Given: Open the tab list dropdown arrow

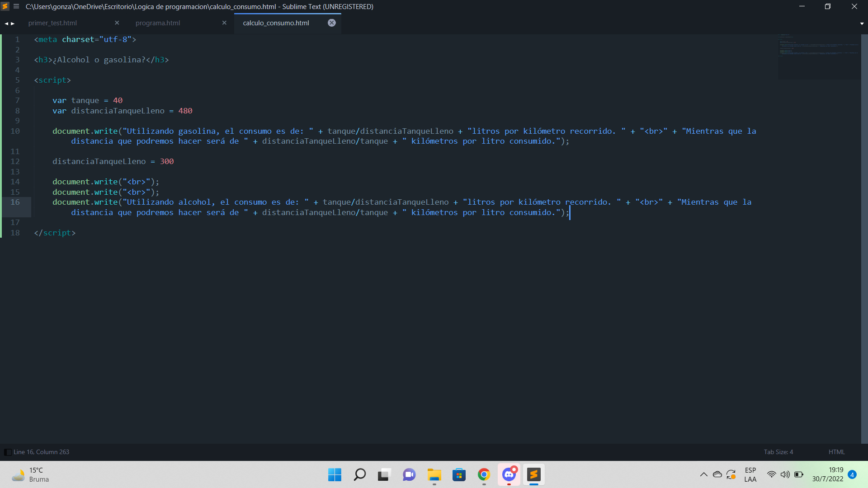Looking at the screenshot, I should click(x=862, y=23).
